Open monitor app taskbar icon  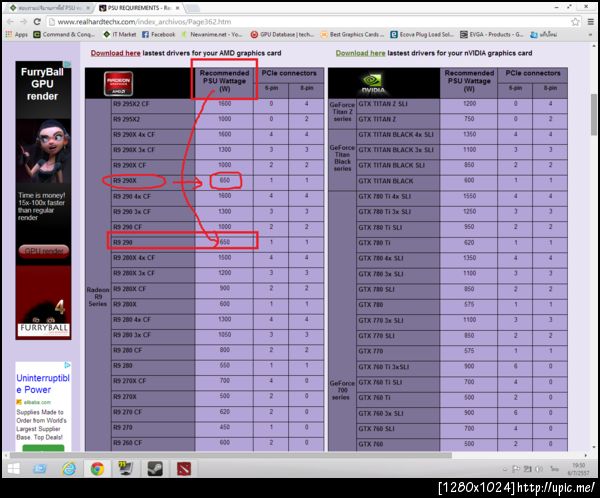[126, 469]
